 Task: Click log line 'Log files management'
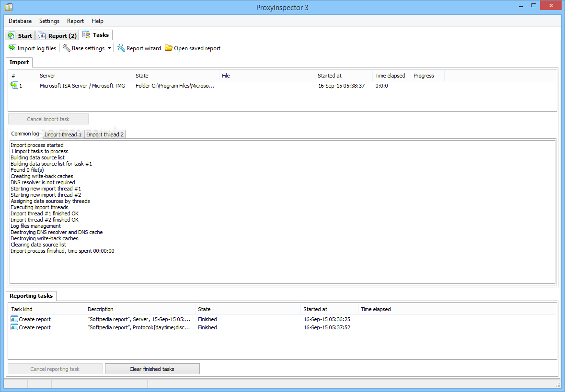(35, 226)
